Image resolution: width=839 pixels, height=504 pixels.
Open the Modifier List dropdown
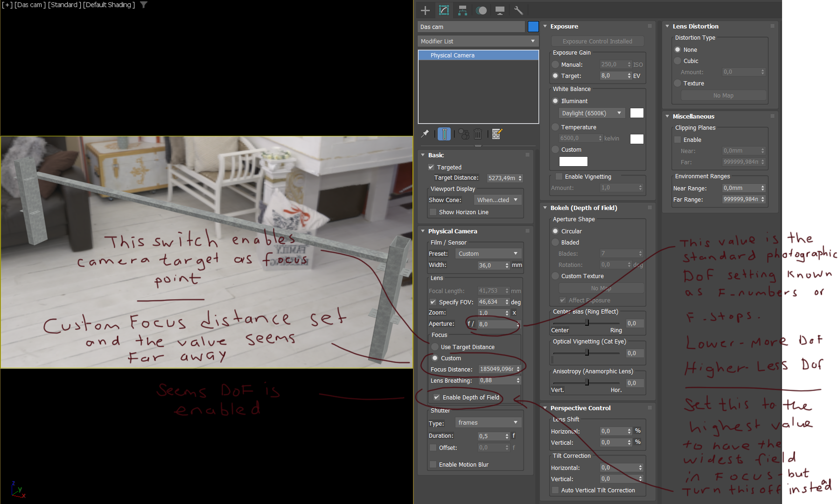pyautogui.click(x=478, y=41)
